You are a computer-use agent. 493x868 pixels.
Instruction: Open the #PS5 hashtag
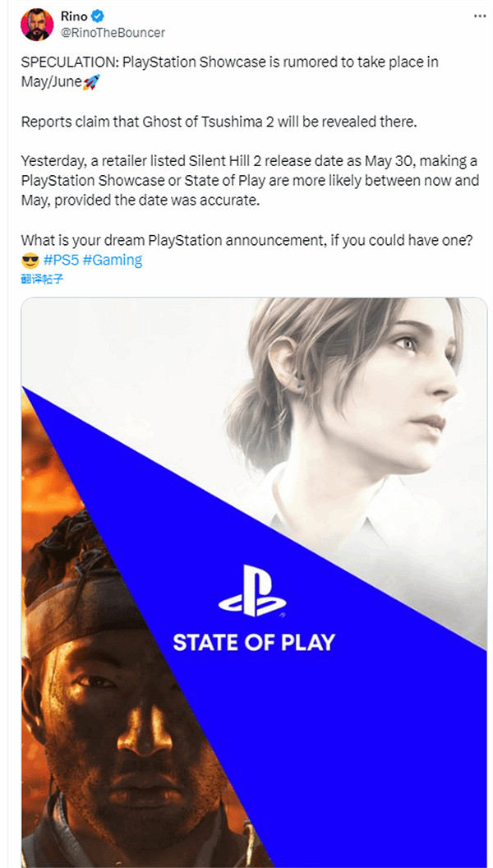tap(61, 261)
